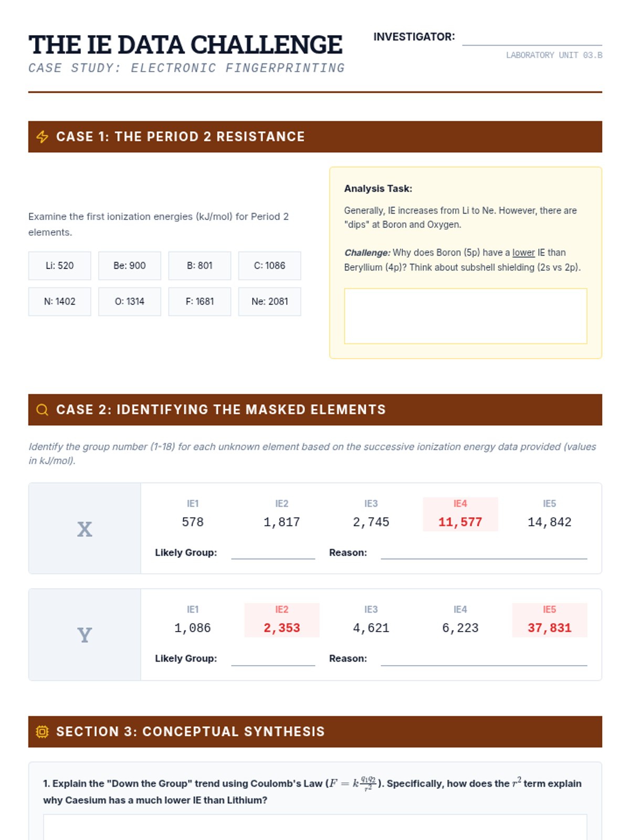630x840 pixels.
Task: Click Likely Group field for element Y
Action: pos(273,658)
